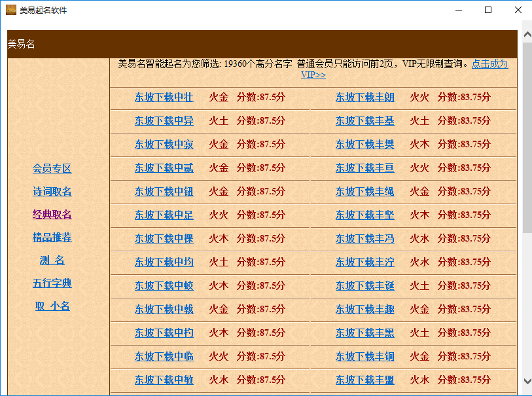The width and height of the screenshot is (532, 396).
Task: Open the 诗词取名 section
Action: (x=52, y=191)
